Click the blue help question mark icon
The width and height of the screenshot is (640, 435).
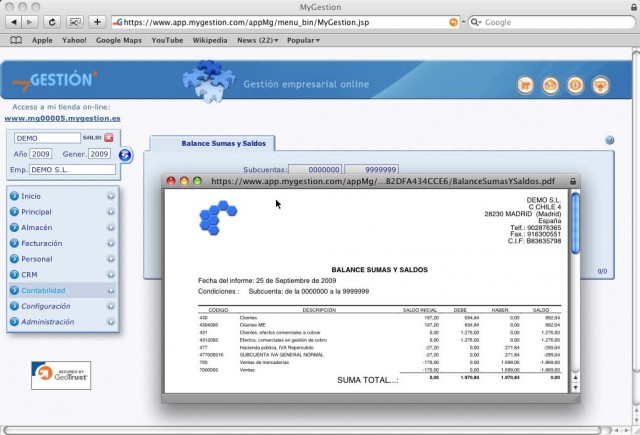tap(609, 140)
